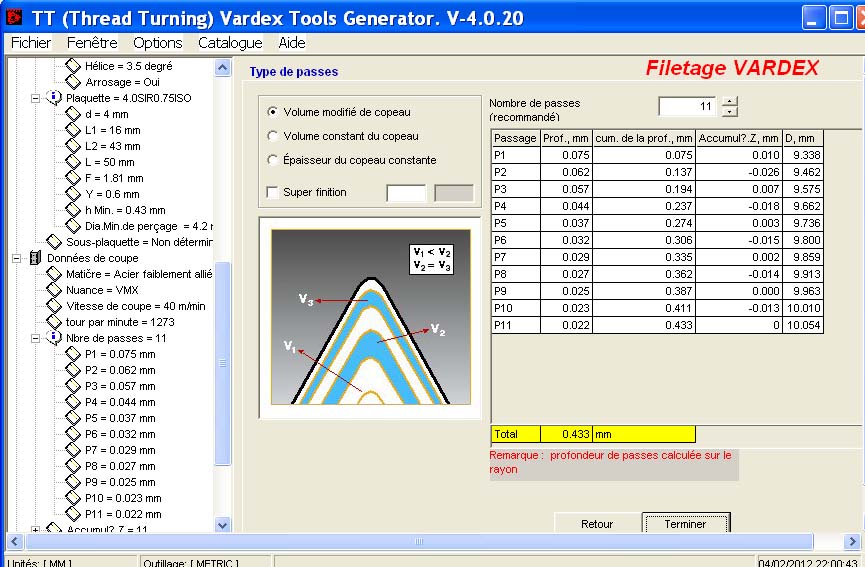
Task: Click the book icon beside Données de coupe
Action: 35,258
